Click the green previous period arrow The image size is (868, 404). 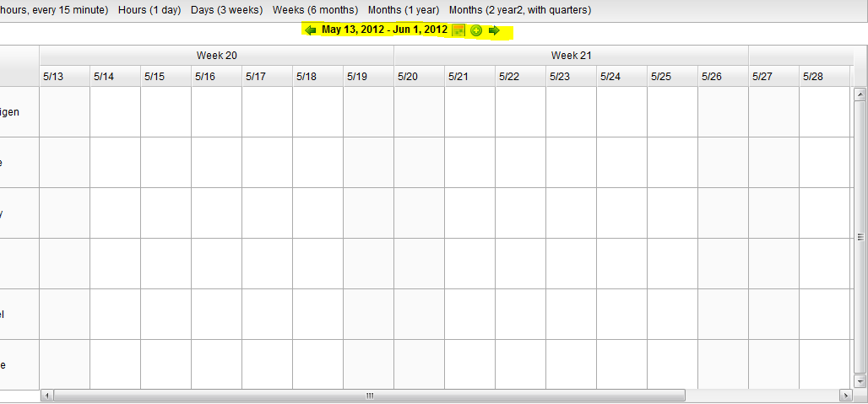310,30
